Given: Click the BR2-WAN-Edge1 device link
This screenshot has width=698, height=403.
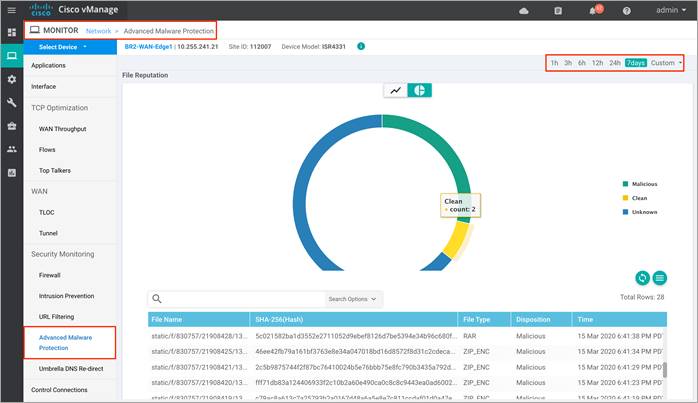Looking at the screenshot, I should [148, 46].
